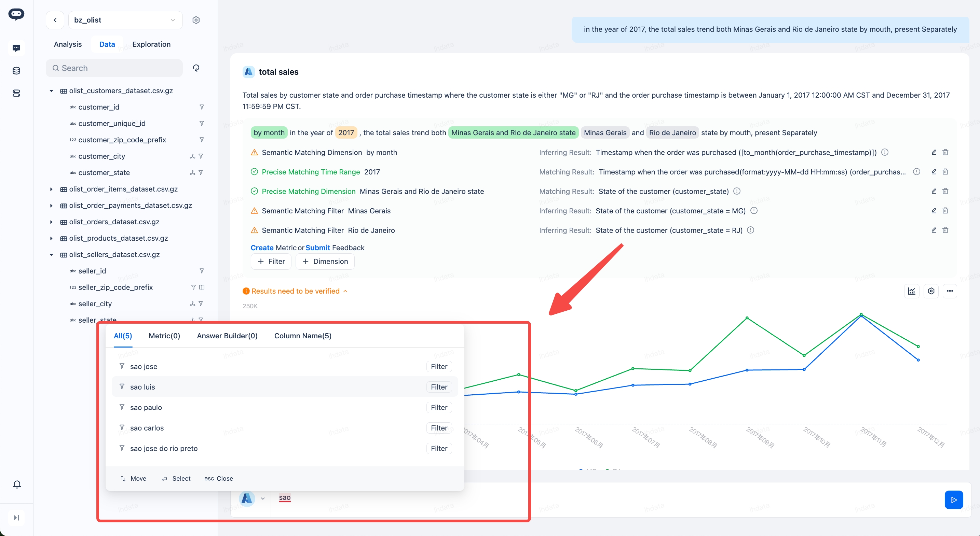Collapse 'Results need to be verified' section
The image size is (980, 536).
pos(345,291)
